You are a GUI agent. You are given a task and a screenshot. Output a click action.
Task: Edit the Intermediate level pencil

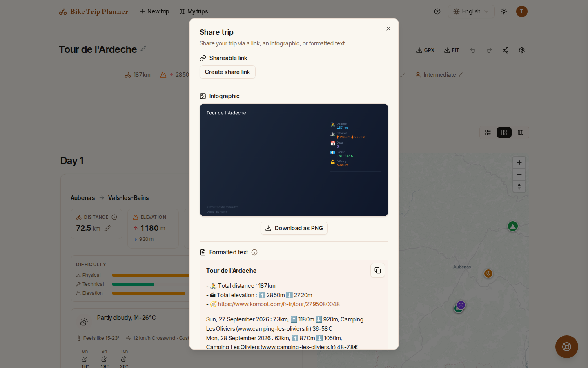click(x=461, y=75)
